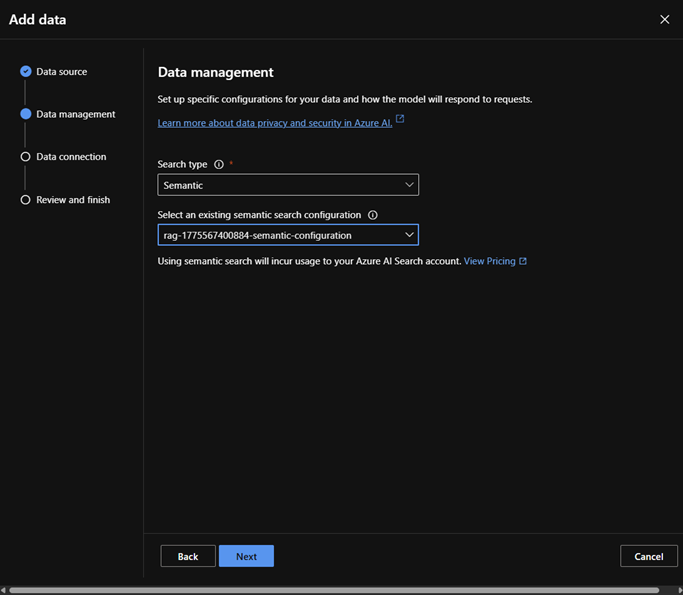
Task: Click the external link icon after View Pricing
Action: [523, 261]
